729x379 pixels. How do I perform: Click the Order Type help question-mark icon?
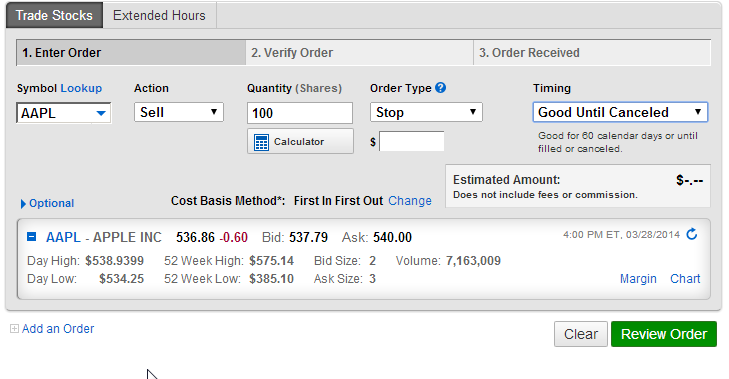[440, 87]
